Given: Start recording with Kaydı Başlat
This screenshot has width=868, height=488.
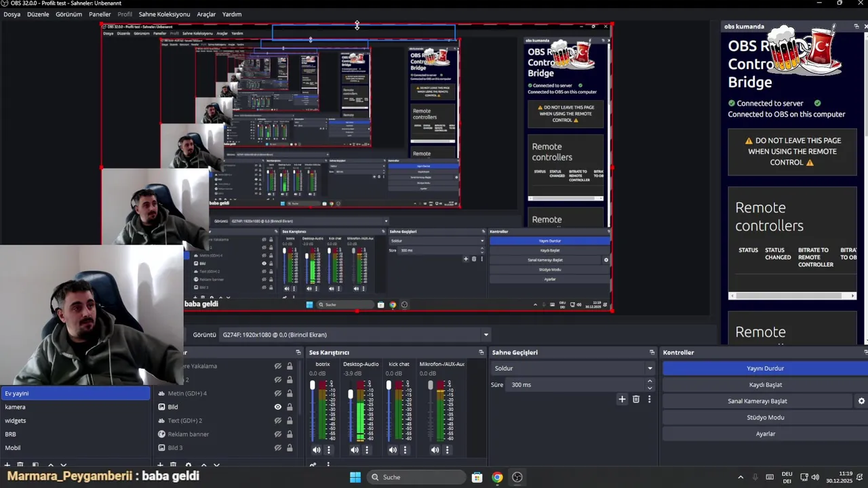Looking at the screenshot, I should (x=765, y=384).
